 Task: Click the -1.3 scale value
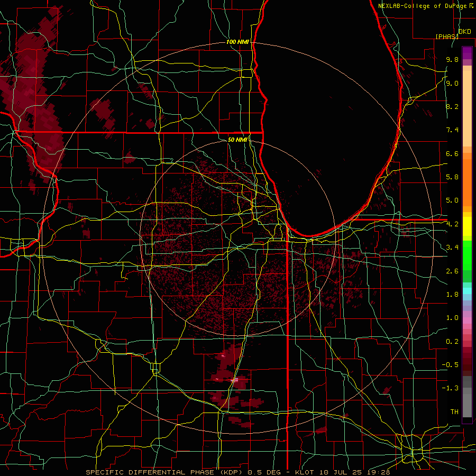[x=450, y=388]
